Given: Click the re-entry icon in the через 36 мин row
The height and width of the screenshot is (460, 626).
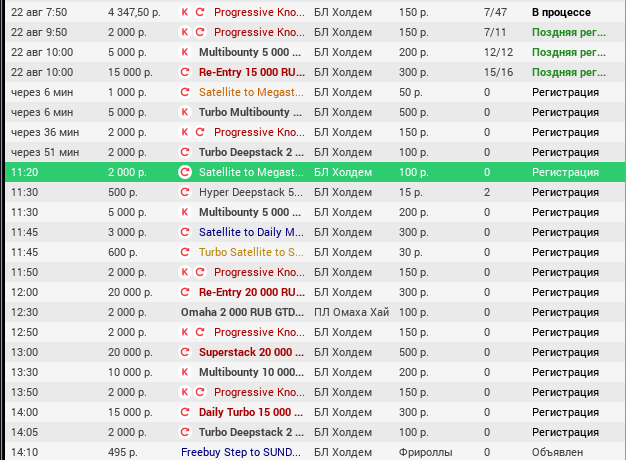Looking at the screenshot, I should (x=200, y=132).
